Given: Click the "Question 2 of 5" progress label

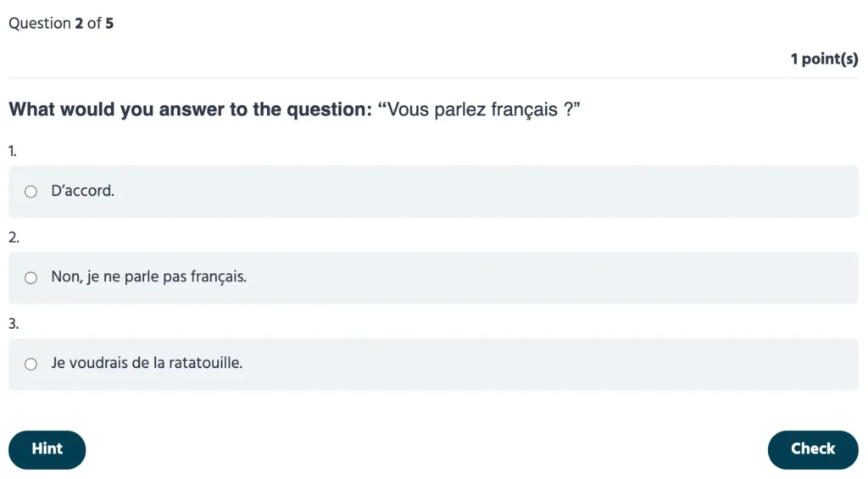Looking at the screenshot, I should click(x=61, y=24).
